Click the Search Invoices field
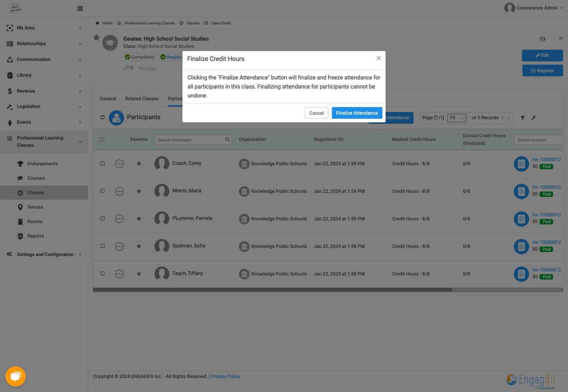This screenshot has height=392, width=568. pyautogui.click(x=539, y=140)
